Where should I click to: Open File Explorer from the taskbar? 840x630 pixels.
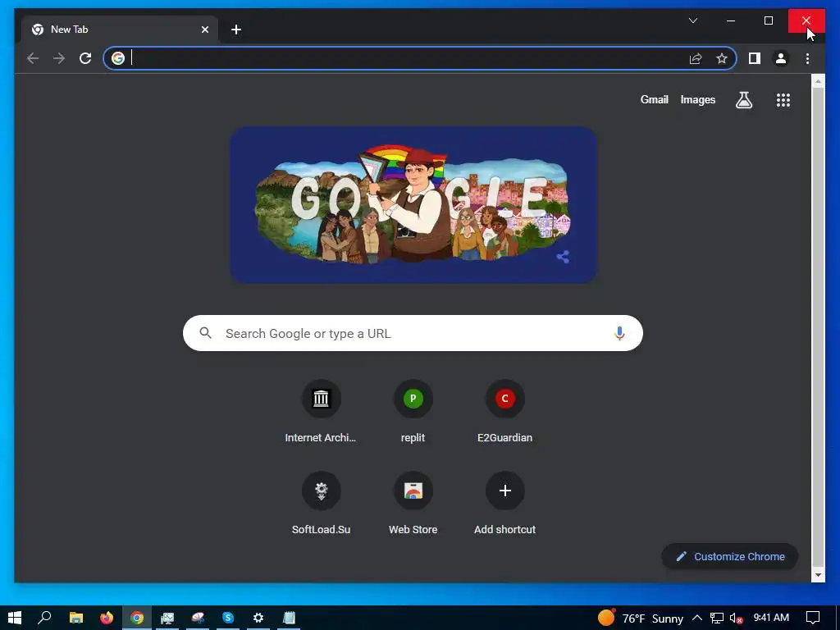tap(76, 618)
